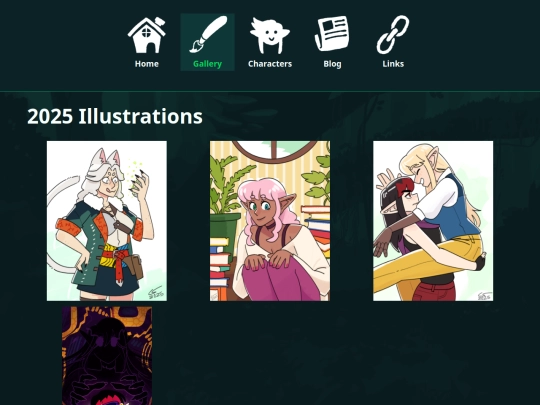Open the white-haired cat-girl illustration
540x405 pixels.
tap(107, 221)
